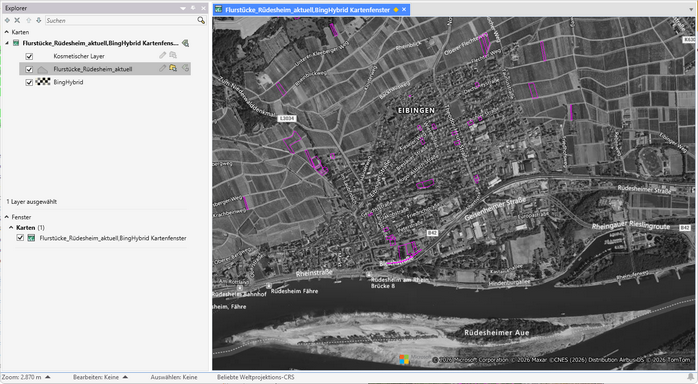This screenshot has width=698, height=384.
Task: Open the Explorer panel options dropdown arrow
Action: (183, 8)
